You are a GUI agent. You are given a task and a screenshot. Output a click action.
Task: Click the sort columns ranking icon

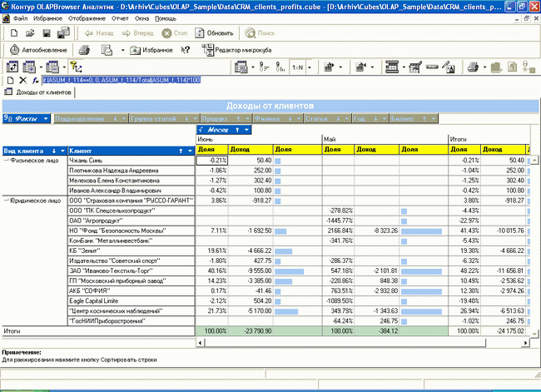(280, 67)
